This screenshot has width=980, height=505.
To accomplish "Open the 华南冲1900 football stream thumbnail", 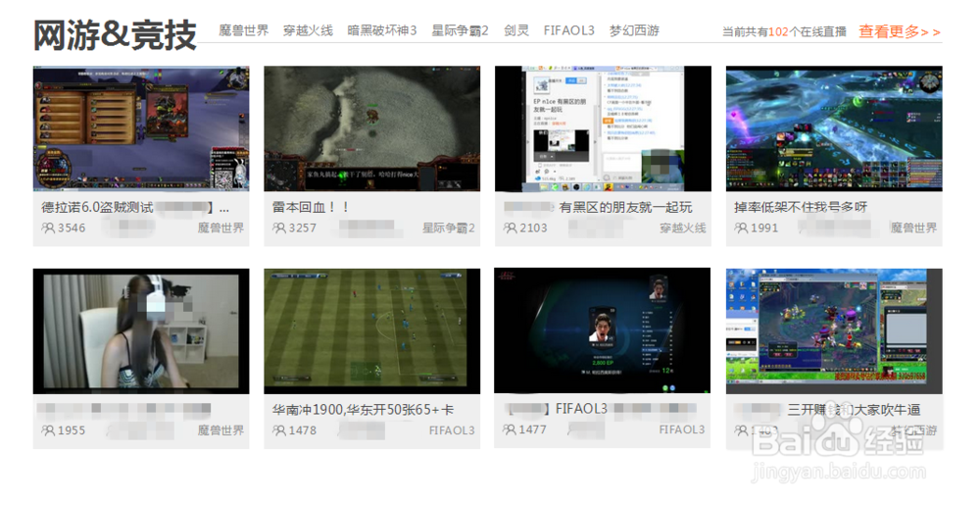I will coord(371,331).
